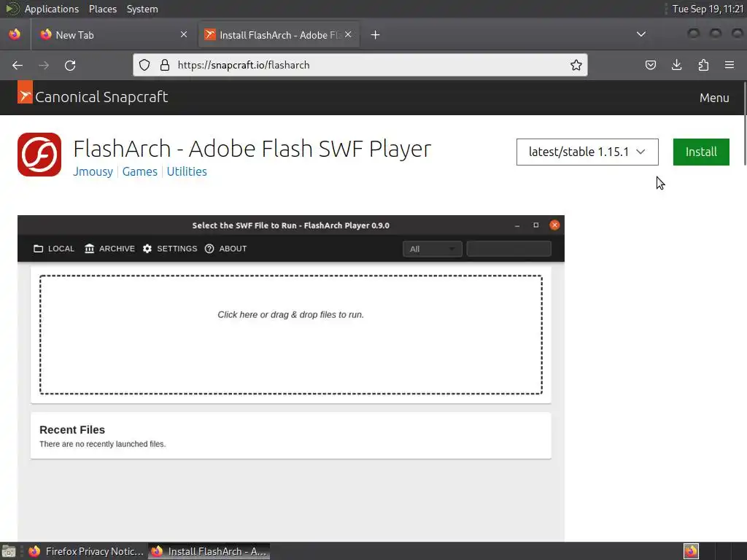Image resolution: width=747 pixels, height=560 pixels.
Task: List all tabs dropdown arrow
Action: tap(641, 34)
